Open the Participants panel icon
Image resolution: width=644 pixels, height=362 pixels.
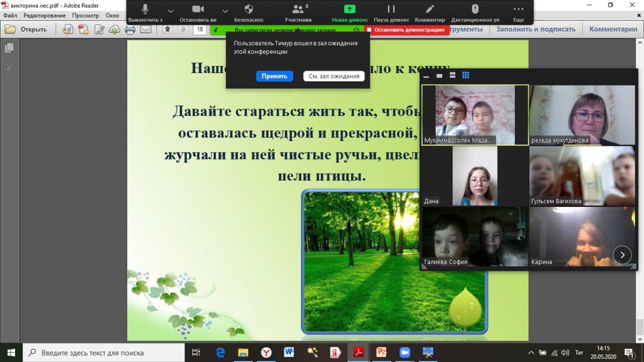tap(298, 10)
